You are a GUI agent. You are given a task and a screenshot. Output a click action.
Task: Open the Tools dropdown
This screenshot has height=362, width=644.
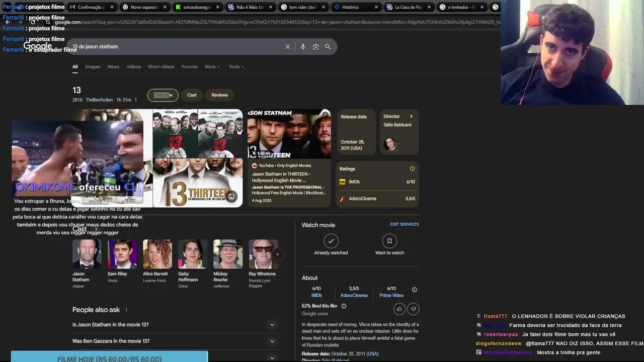(x=236, y=67)
